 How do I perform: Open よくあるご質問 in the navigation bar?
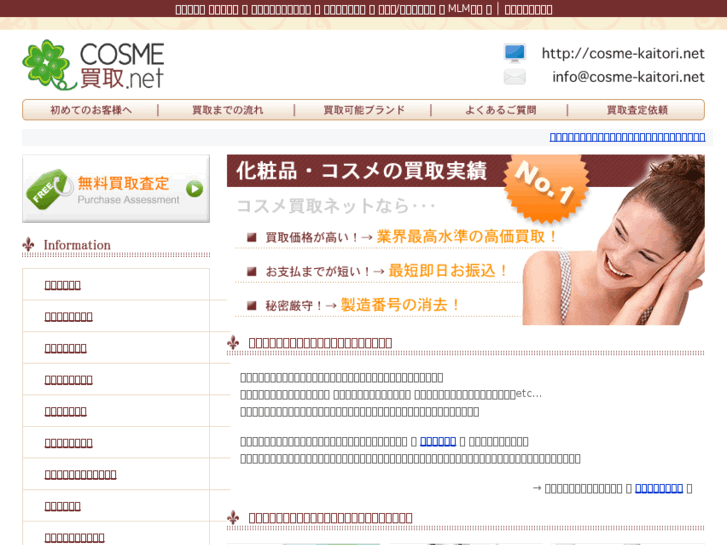[500, 110]
